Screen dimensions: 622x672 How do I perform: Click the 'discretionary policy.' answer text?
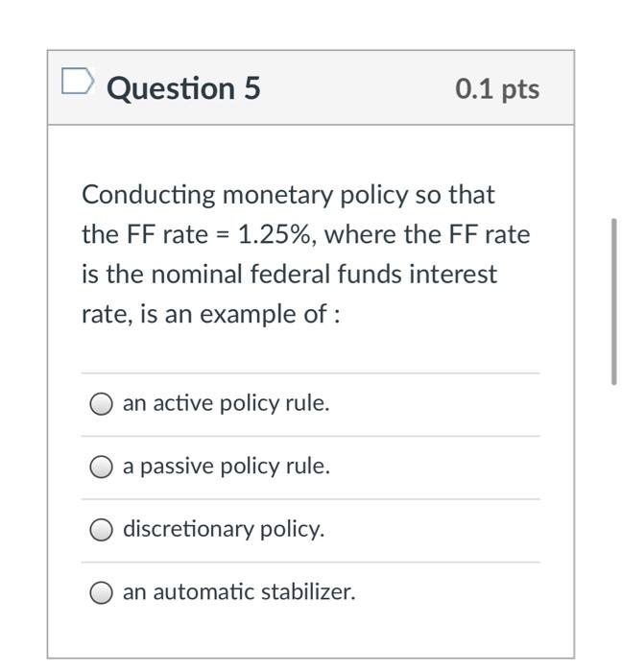(x=223, y=529)
